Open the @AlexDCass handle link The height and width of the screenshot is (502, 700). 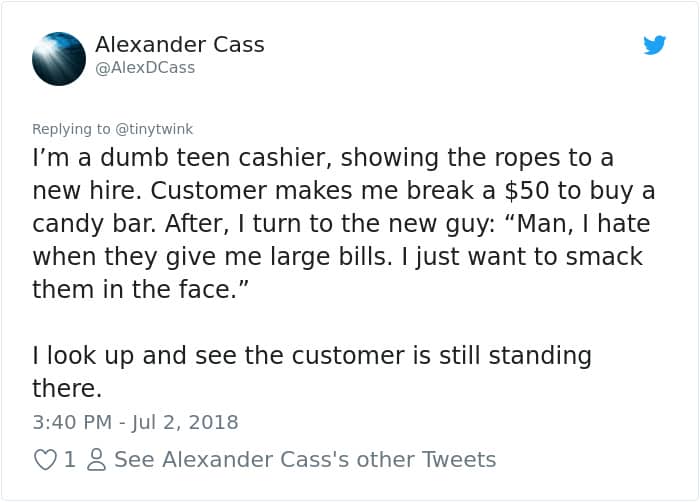(x=145, y=68)
